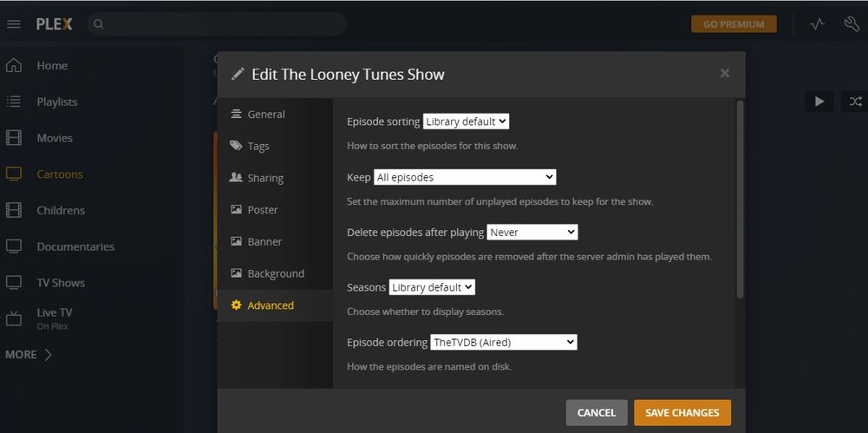Click the TV Shows monitor icon
The image size is (868, 433).
tap(13, 282)
